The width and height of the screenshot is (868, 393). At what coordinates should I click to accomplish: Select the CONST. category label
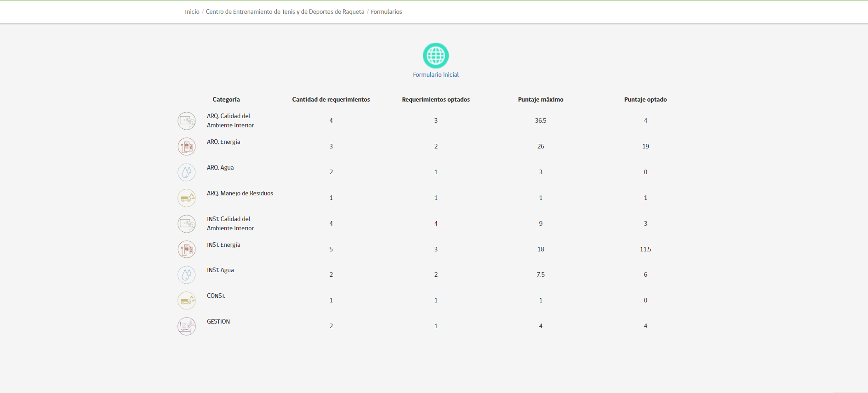click(x=216, y=296)
